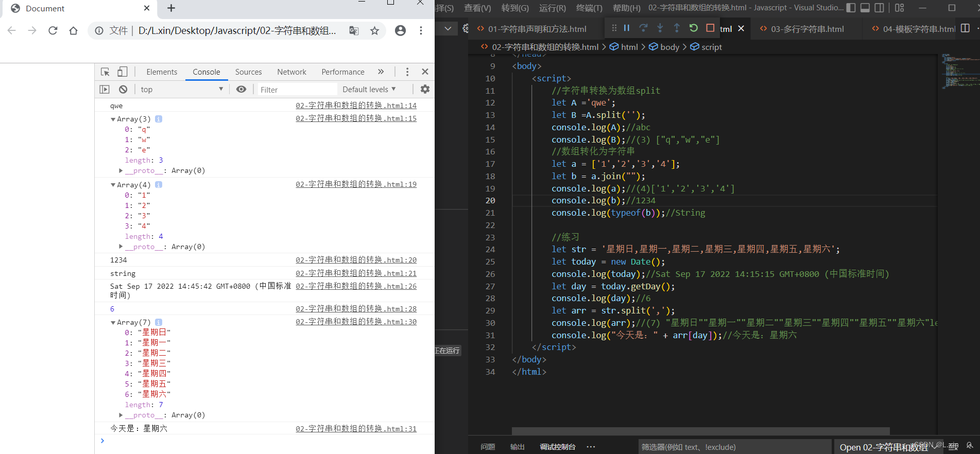Click the source link 02-字符串和数组的转换.html:14
Image resolution: width=980 pixels, height=454 pixels.
(356, 106)
